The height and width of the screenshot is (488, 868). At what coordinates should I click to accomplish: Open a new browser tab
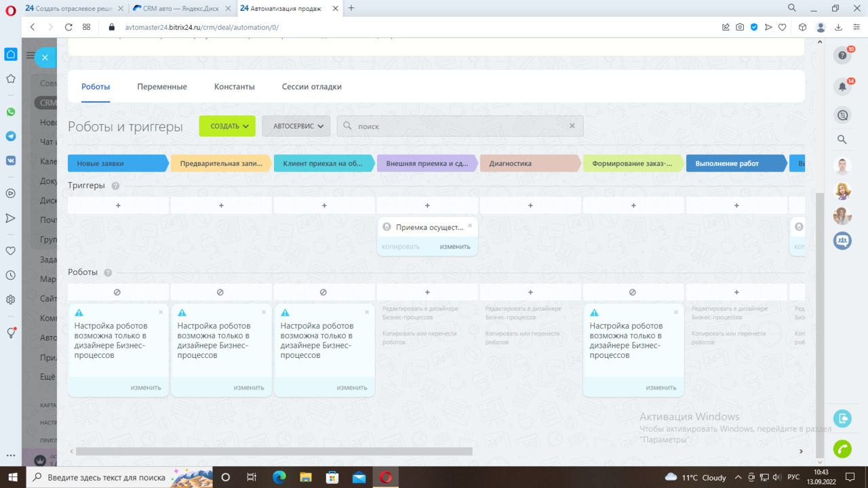click(x=351, y=8)
